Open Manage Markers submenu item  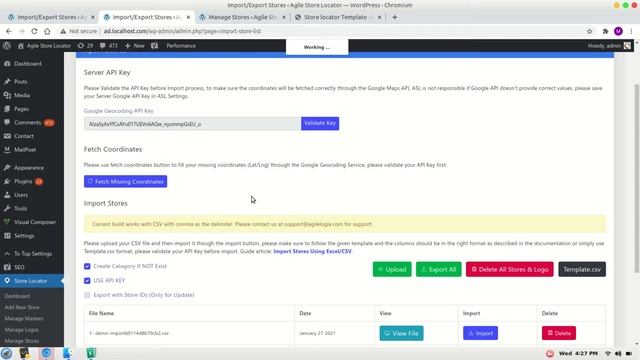click(24, 318)
